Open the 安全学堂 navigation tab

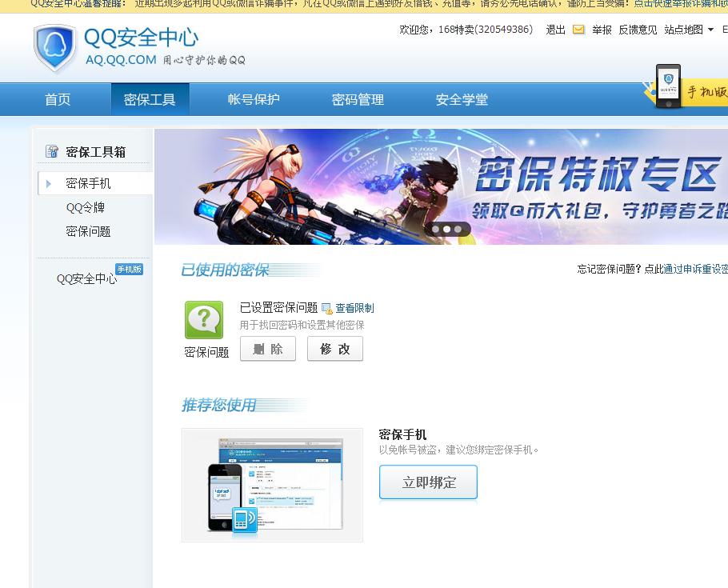click(462, 99)
